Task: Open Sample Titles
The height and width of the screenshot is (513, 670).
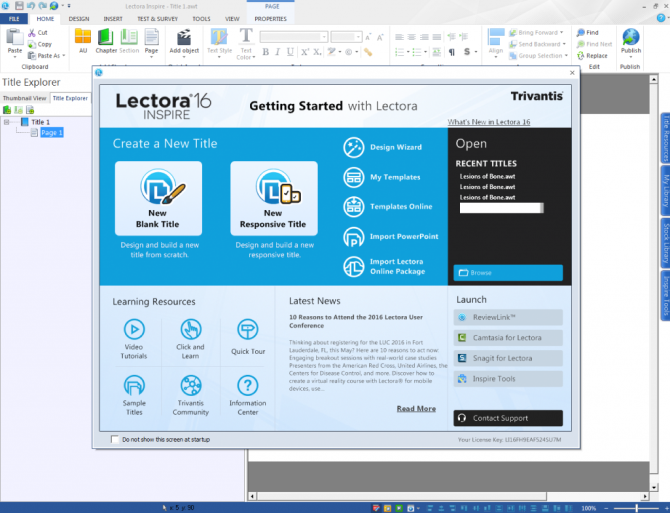Action: click(134, 395)
